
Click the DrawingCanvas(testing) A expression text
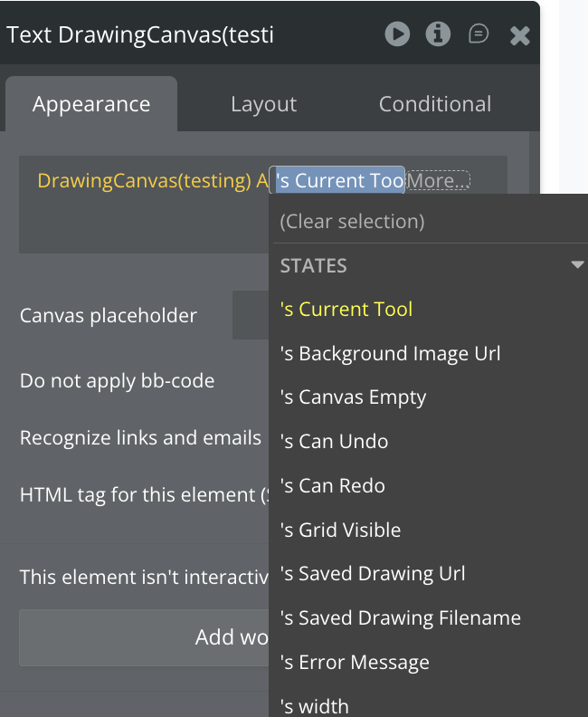click(154, 181)
